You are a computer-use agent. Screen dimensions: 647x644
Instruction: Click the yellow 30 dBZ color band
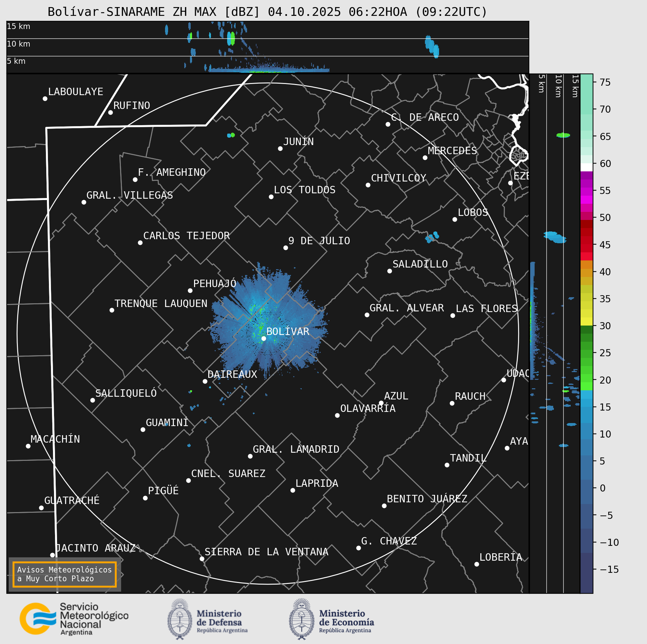587,321
